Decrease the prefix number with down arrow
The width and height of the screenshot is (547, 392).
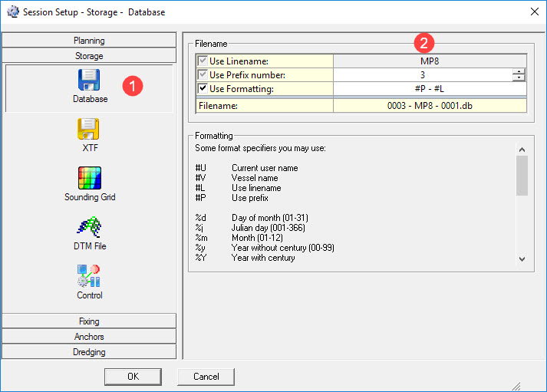(519, 78)
